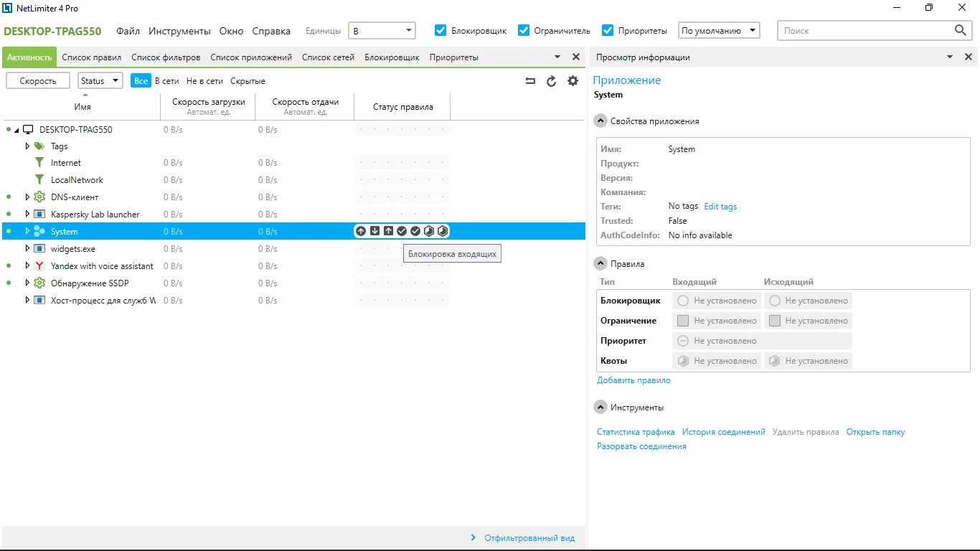Open activity view settings gear icon
Image resolution: width=980 pixels, height=551 pixels.
573,81
